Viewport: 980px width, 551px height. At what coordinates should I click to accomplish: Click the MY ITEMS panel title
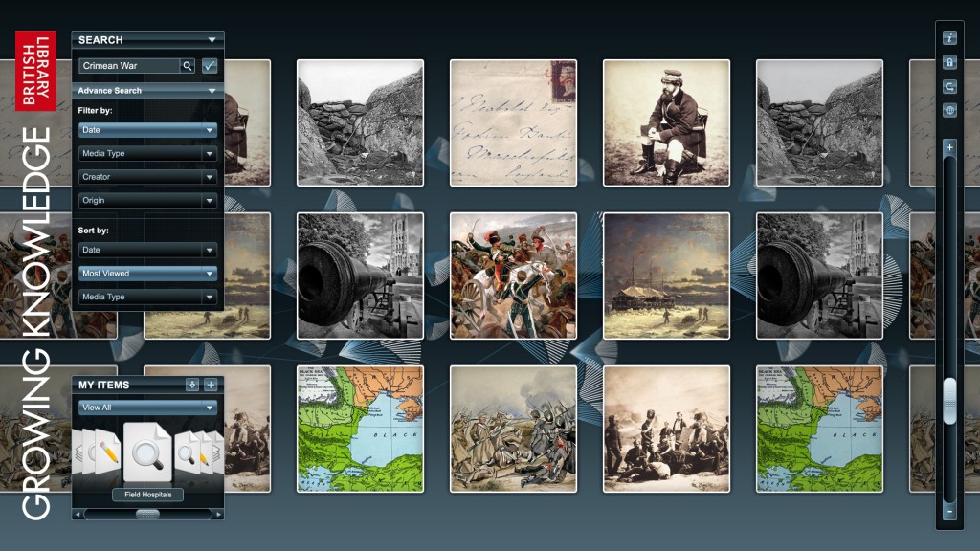103,385
